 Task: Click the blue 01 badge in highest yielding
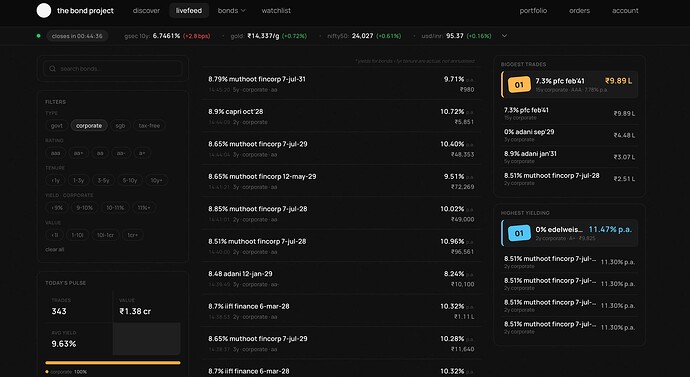tap(519, 233)
